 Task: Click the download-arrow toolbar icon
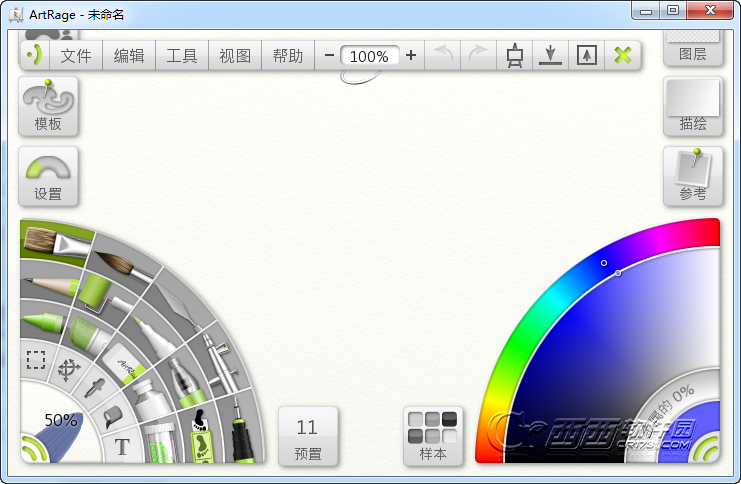click(551, 56)
